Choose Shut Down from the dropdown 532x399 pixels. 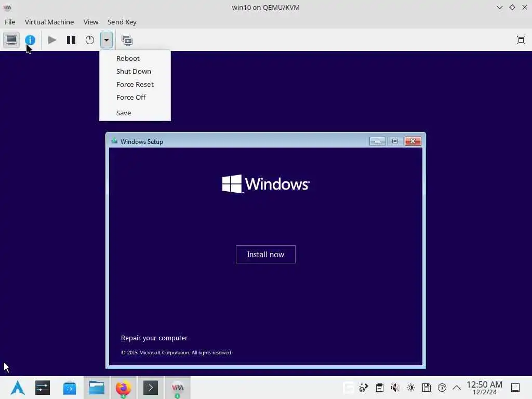pyautogui.click(x=134, y=71)
